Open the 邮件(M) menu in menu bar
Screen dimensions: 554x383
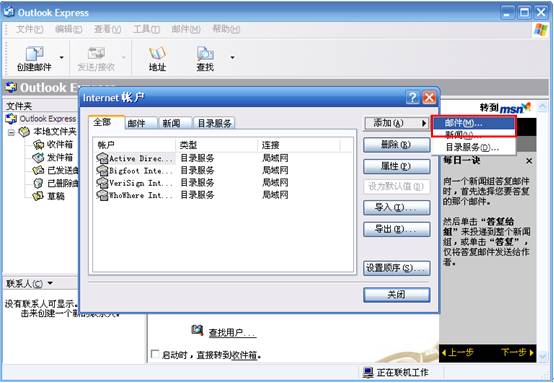click(x=186, y=29)
